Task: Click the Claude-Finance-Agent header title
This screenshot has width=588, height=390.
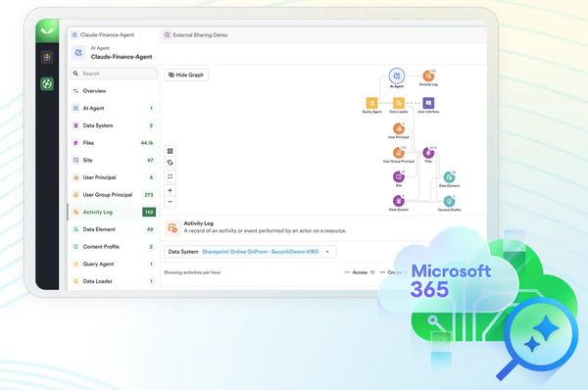Action: pos(122,57)
